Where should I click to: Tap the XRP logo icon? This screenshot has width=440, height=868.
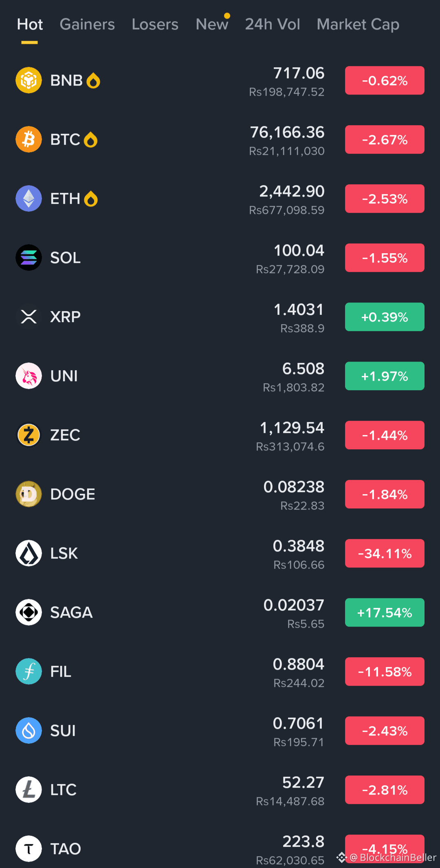tap(29, 317)
